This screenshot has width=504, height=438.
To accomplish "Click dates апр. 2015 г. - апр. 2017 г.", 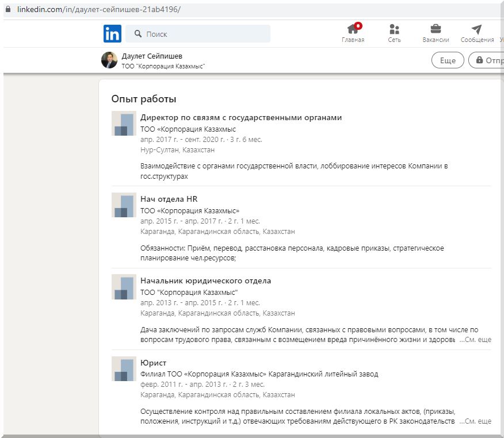I will coord(181,221).
